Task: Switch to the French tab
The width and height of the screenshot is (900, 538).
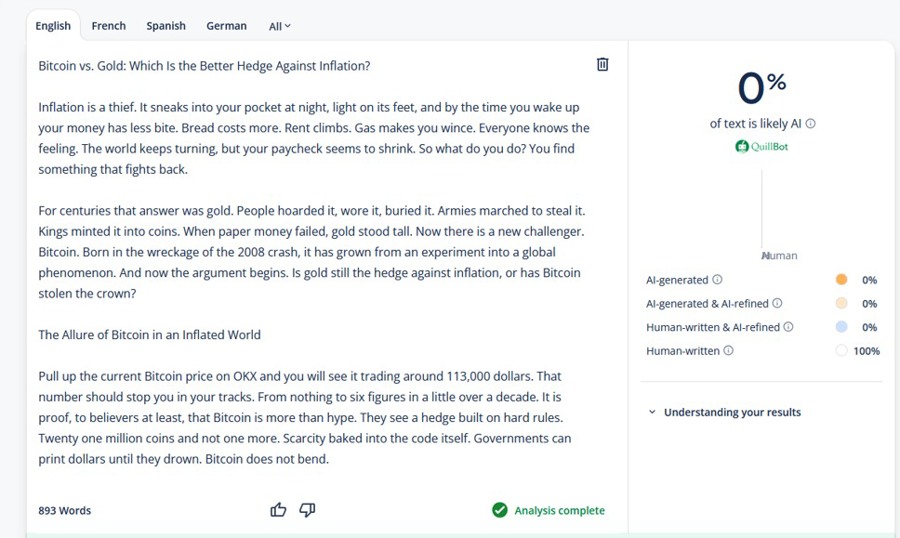Action: [108, 26]
